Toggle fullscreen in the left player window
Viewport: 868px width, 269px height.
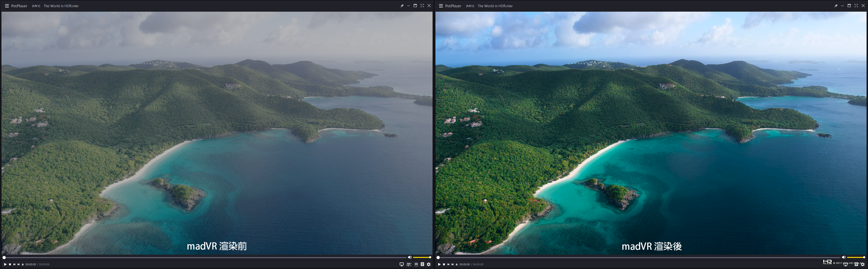[x=422, y=6]
